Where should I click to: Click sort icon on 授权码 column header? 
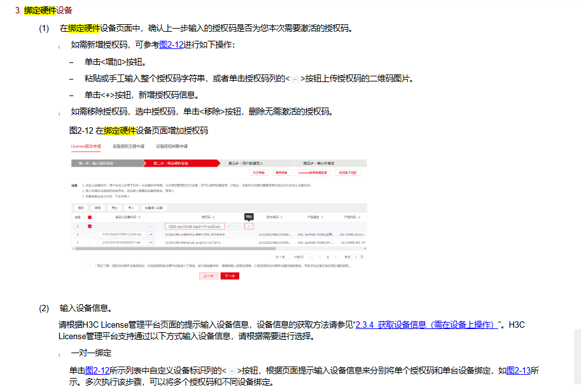pyautogui.click(x=213, y=216)
